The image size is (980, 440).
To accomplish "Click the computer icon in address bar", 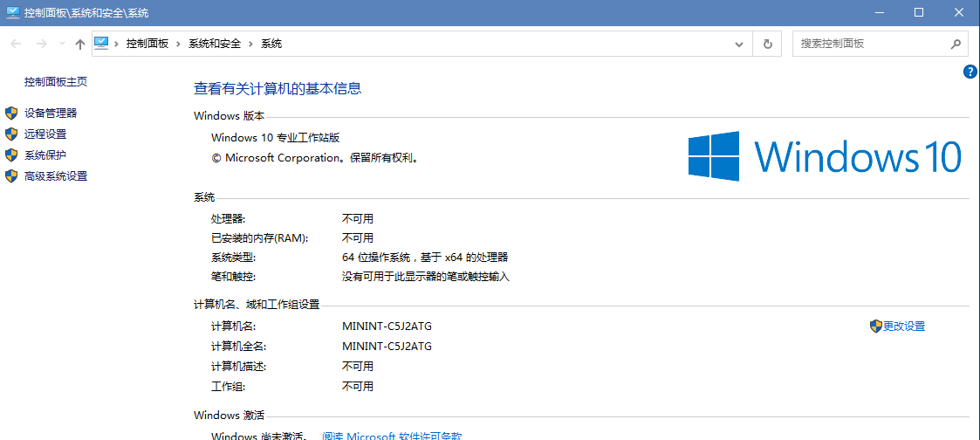I will point(101,43).
